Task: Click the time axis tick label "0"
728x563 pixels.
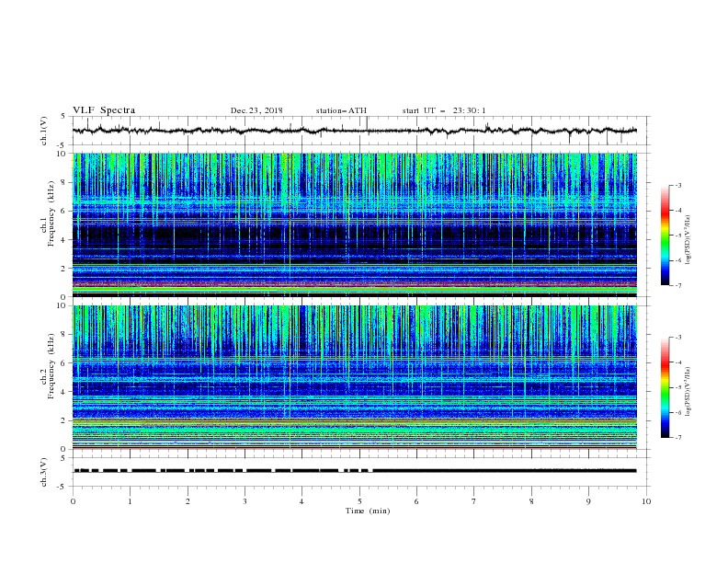Action: [73, 501]
